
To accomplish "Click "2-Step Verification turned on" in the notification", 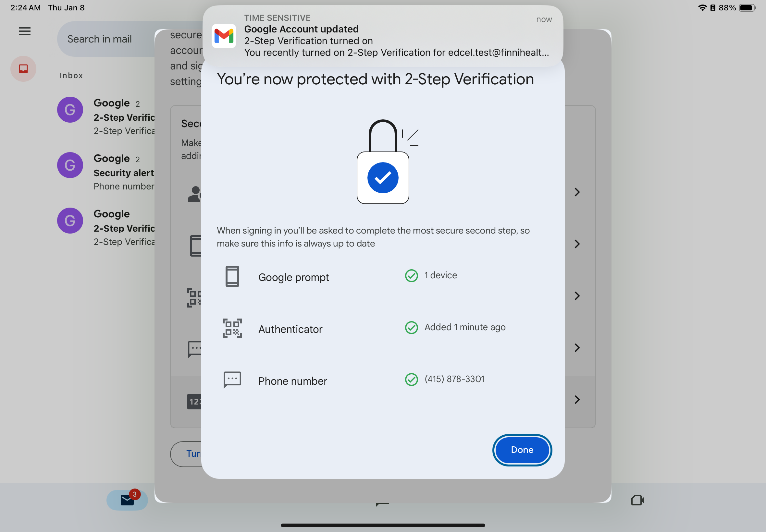I will 308,41.
